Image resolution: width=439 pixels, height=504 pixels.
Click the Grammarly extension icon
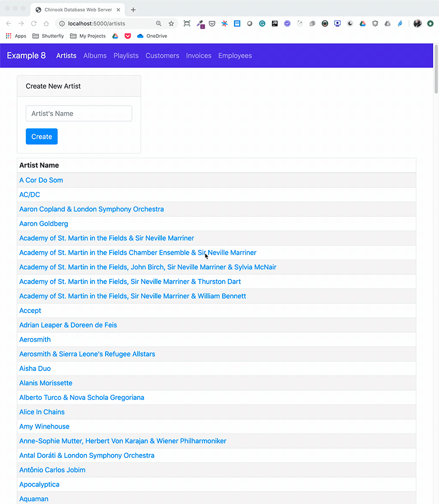click(x=262, y=24)
